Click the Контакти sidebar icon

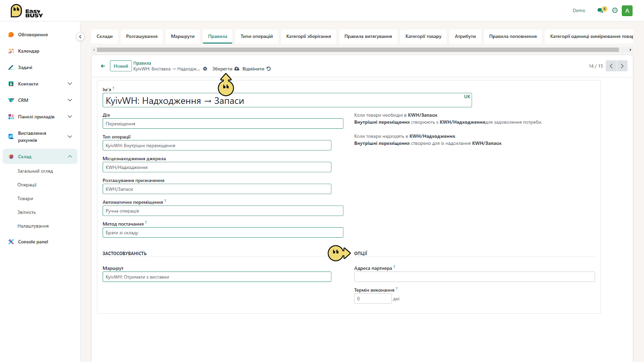11,84
